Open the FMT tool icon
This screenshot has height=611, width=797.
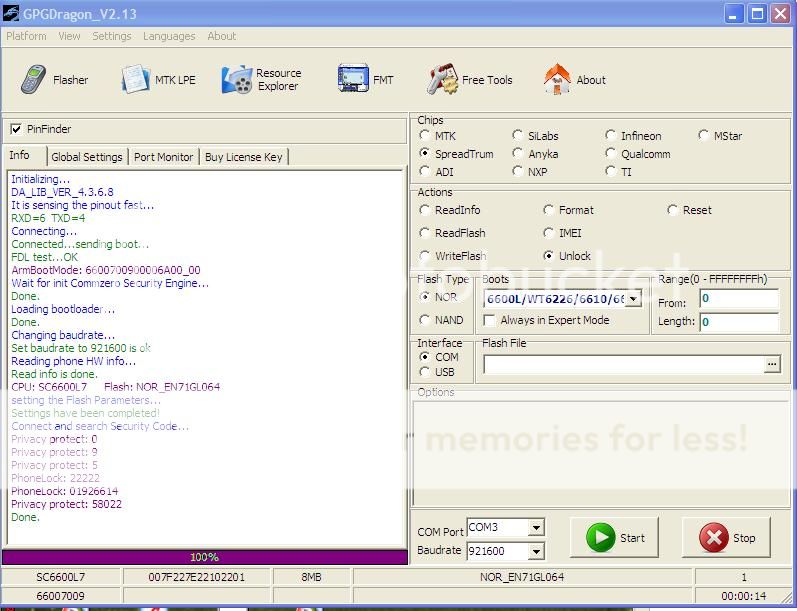(x=353, y=78)
